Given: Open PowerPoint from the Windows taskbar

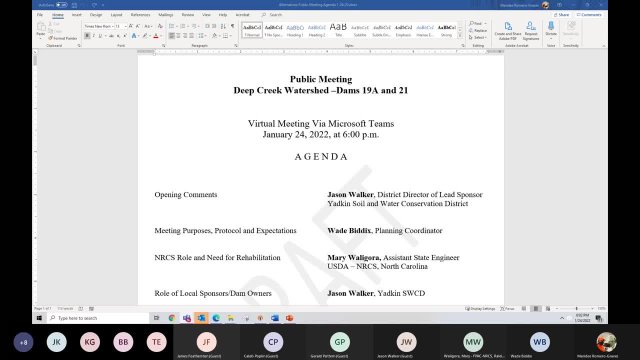Looking at the screenshot, I should [289, 318].
